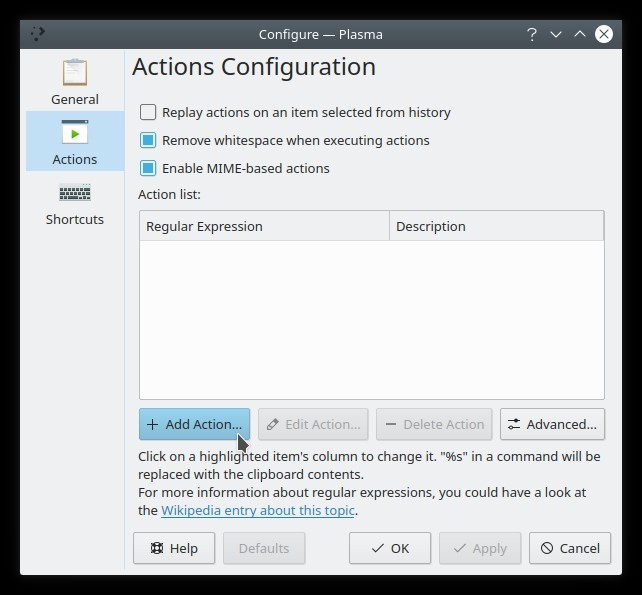The image size is (642, 595).
Task: Sort by Regular Expression column header
Action: click(264, 226)
